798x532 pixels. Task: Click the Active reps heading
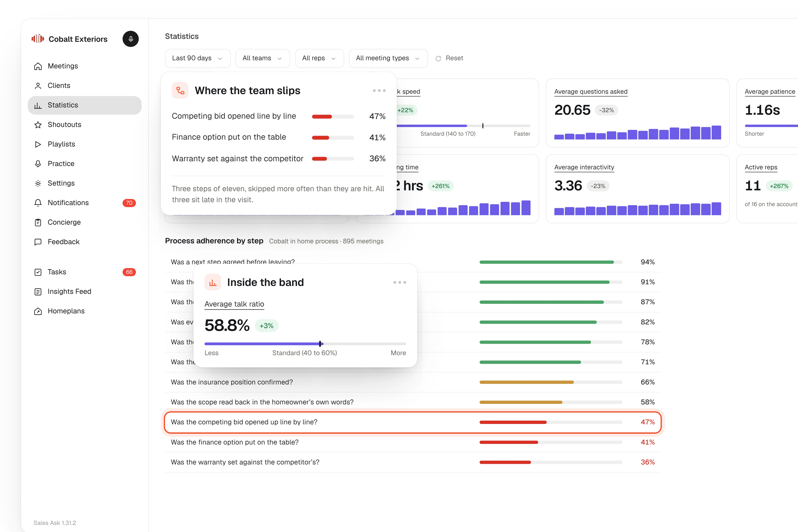[x=761, y=167]
